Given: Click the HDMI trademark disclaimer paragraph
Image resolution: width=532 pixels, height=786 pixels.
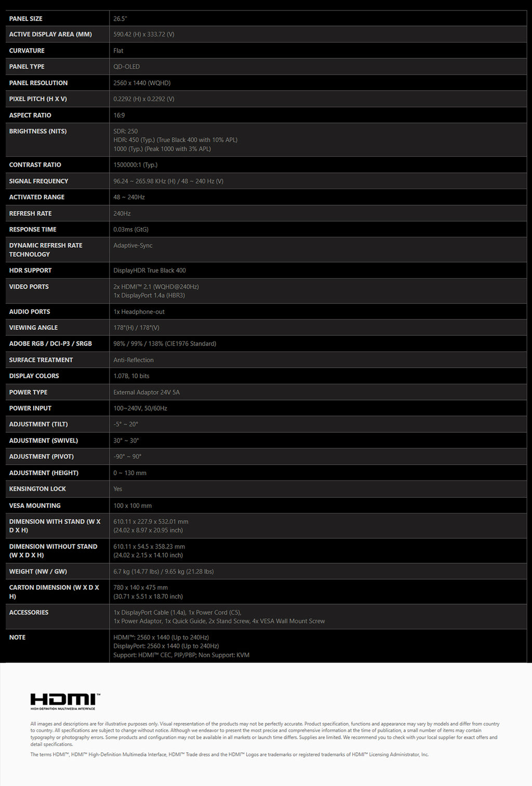Looking at the screenshot, I should click(229, 754).
